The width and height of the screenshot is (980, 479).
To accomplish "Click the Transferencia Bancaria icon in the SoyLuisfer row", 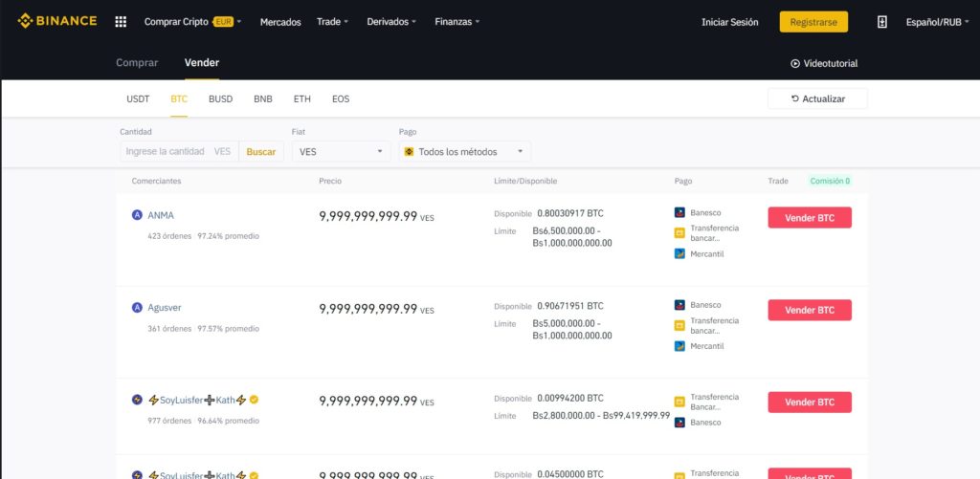I will coord(680,402).
